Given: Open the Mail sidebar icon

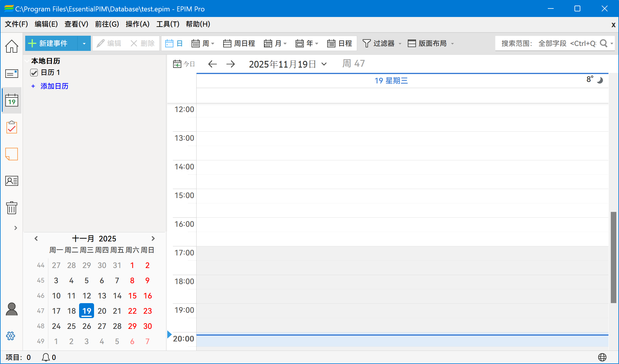Looking at the screenshot, I should 12,73.
